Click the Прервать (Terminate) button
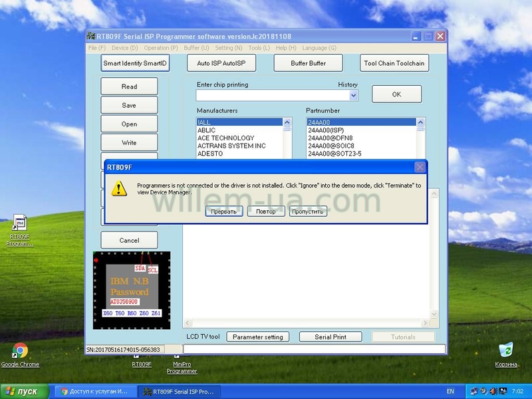This screenshot has height=399, width=532. coord(223,211)
